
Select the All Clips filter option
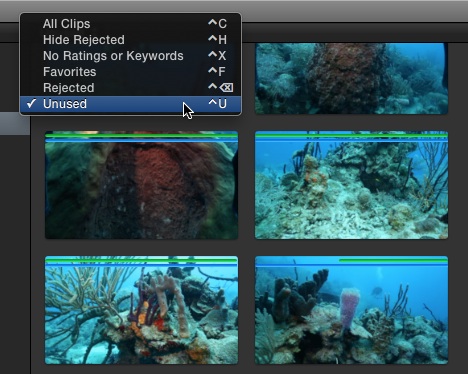coord(130,24)
